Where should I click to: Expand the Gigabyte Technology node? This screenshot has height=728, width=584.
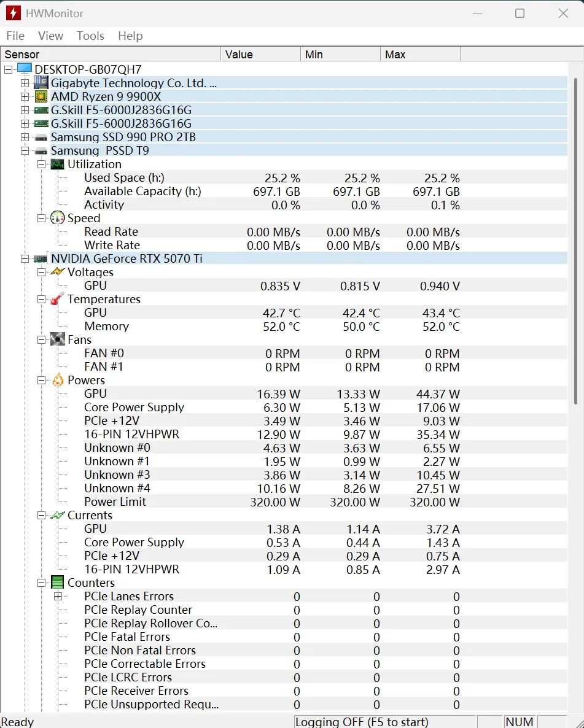(25, 83)
